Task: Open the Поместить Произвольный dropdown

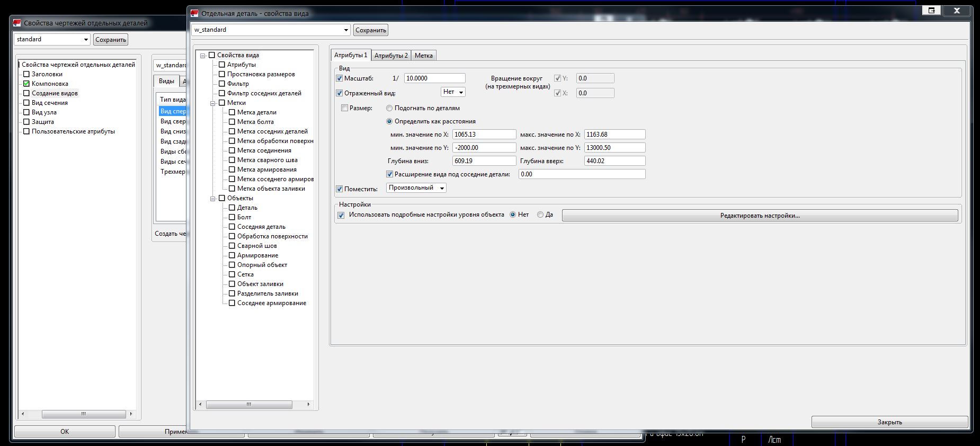Action: click(x=416, y=188)
